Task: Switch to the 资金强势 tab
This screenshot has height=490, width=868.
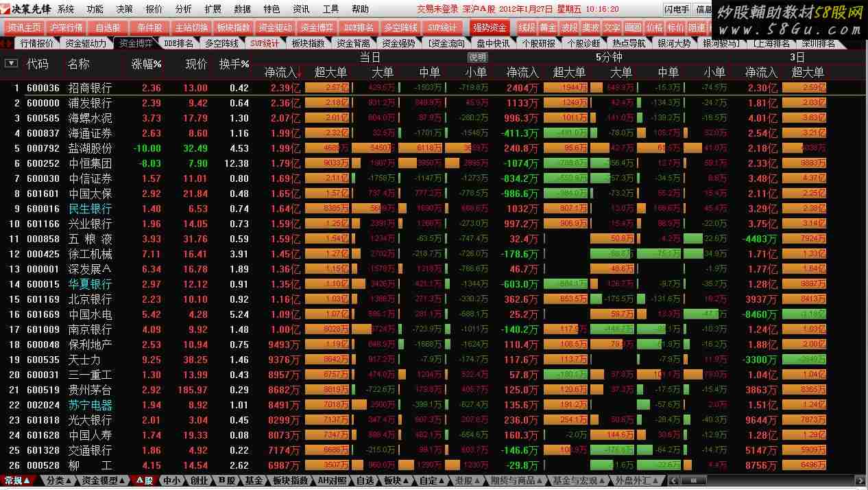Action: pyautogui.click(x=398, y=43)
